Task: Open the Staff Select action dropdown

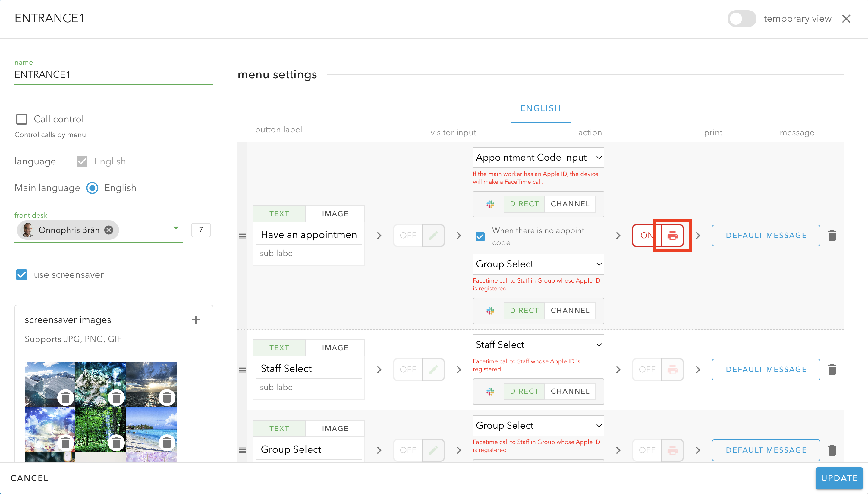Action: (538, 345)
